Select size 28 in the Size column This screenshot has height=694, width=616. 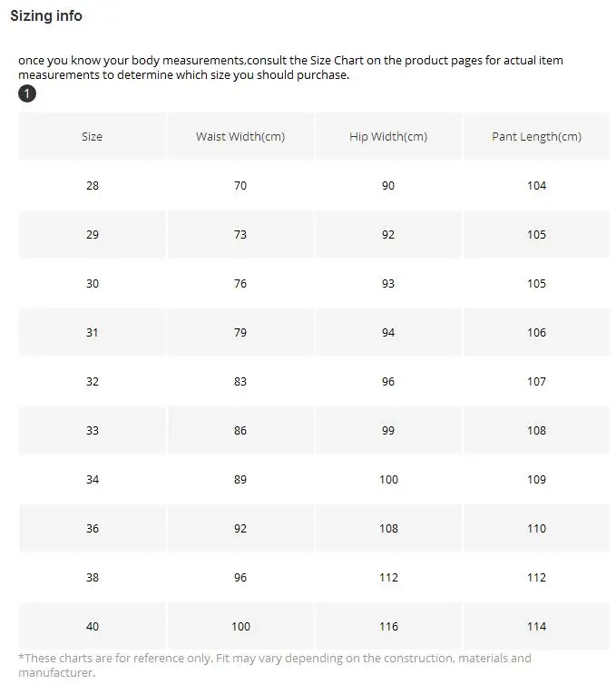[x=92, y=185]
